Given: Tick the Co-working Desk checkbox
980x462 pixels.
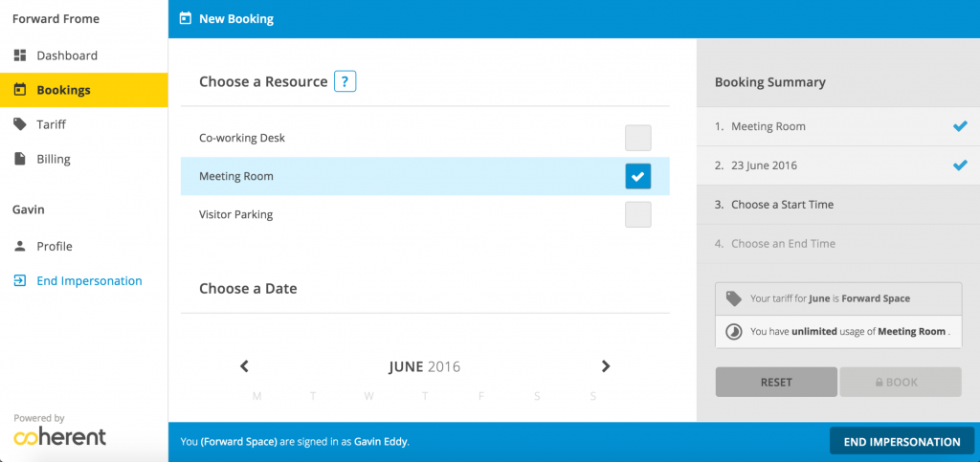Looking at the screenshot, I should 638,138.
